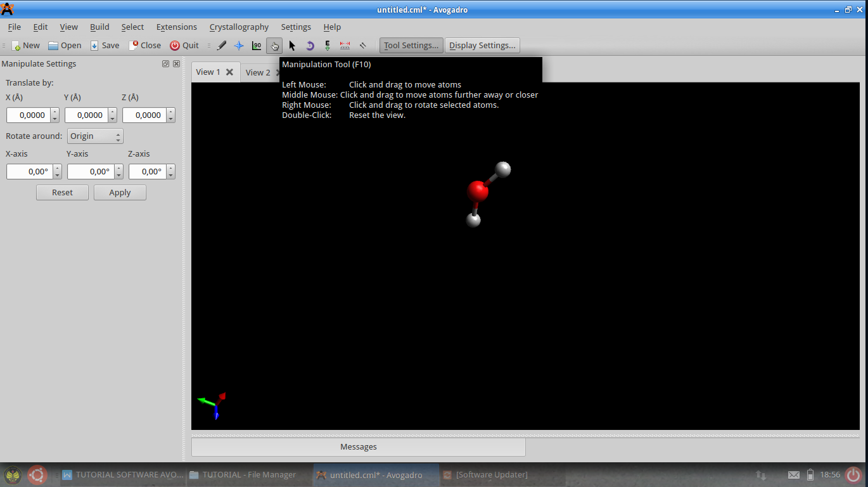Open the Display Settings dialog

[x=482, y=45]
